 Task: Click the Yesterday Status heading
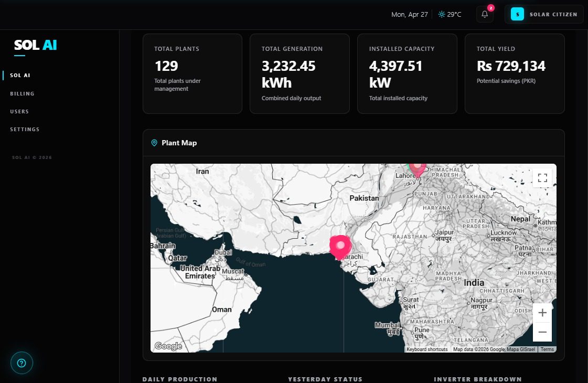pos(326,379)
